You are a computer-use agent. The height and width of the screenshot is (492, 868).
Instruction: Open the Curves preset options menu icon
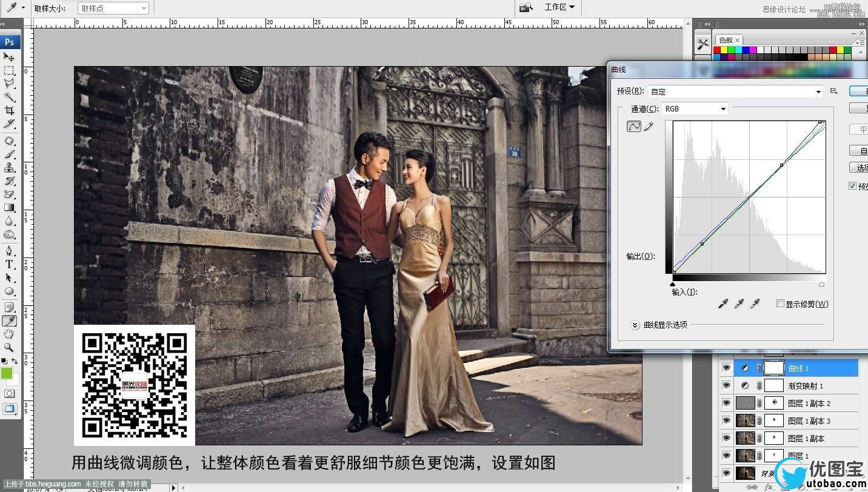(834, 91)
